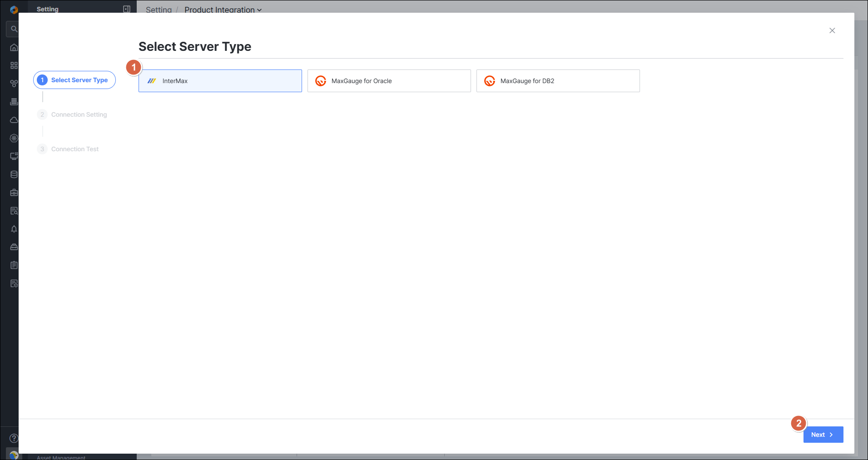The height and width of the screenshot is (460, 868).
Task: Open the monitor screen icon in sidebar
Action: pyautogui.click(x=14, y=156)
